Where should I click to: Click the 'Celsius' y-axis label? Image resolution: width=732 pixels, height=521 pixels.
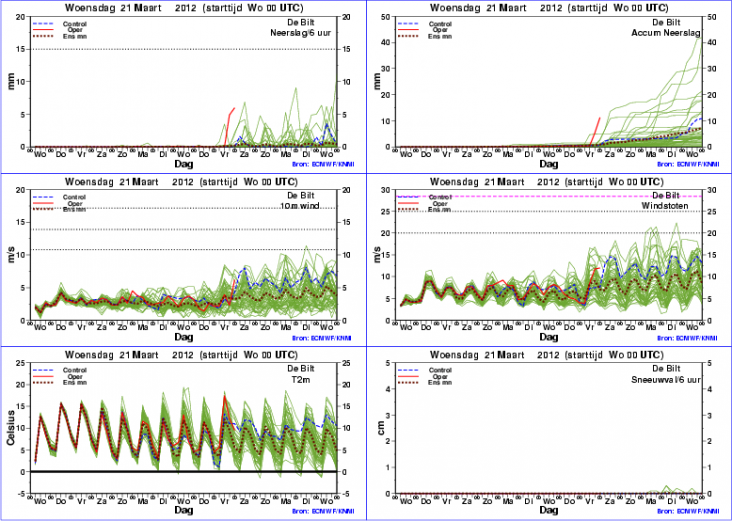tap(12, 428)
